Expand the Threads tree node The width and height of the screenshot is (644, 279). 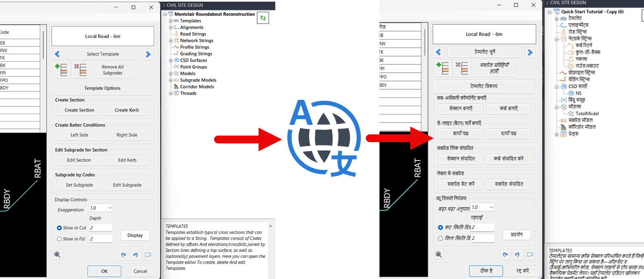point(171,93)
